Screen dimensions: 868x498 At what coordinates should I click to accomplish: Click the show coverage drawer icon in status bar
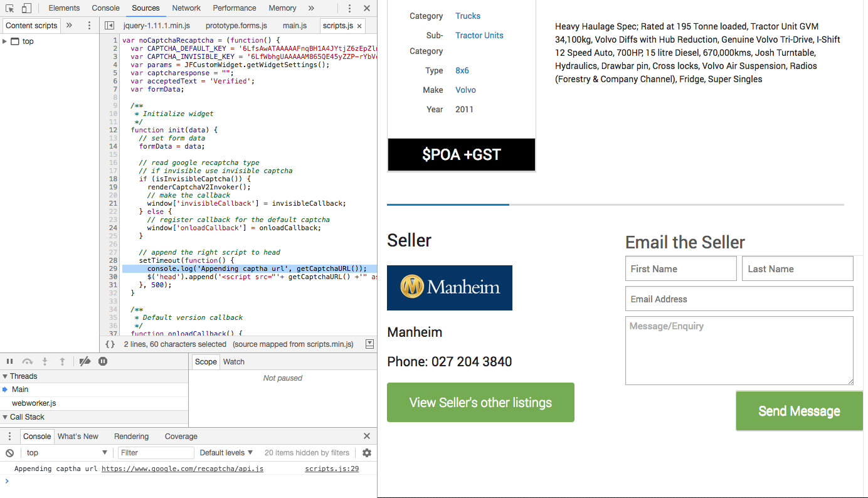pos(369,344)
